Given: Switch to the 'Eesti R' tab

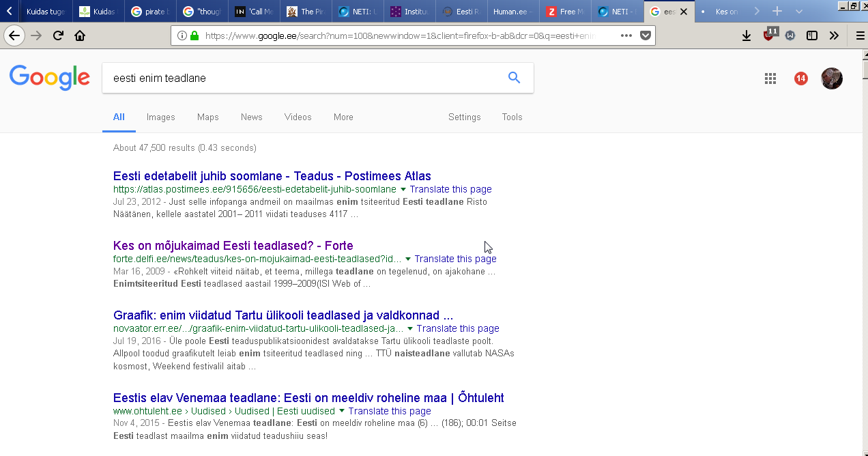Looking at the screenshot, I should coord(462,12).
